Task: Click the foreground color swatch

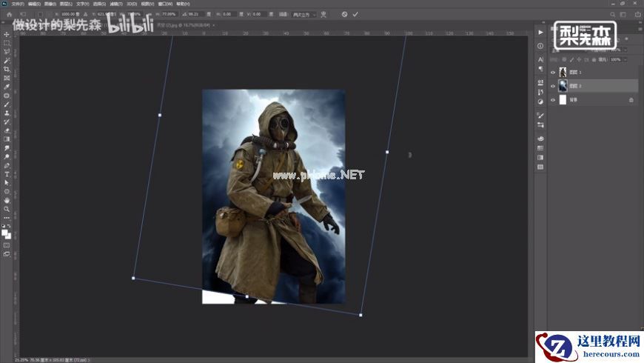Action: coord(4,233)
